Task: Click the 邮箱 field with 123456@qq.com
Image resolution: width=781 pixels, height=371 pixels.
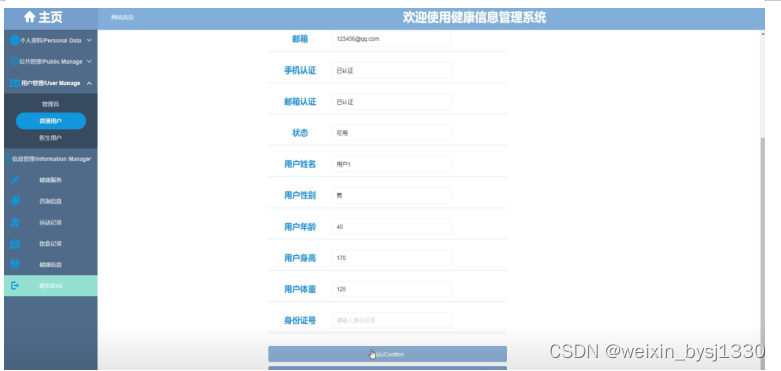Action: tap(392, 39)
